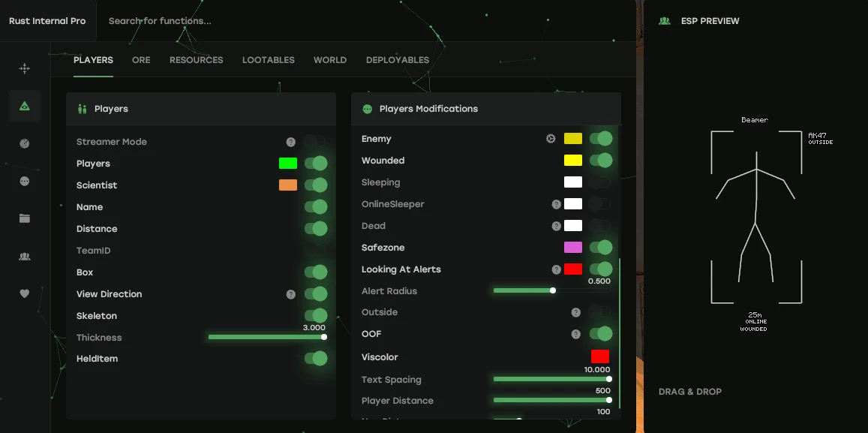
Task: Turn off the Skeleton toggle
Action: (316, 316)
